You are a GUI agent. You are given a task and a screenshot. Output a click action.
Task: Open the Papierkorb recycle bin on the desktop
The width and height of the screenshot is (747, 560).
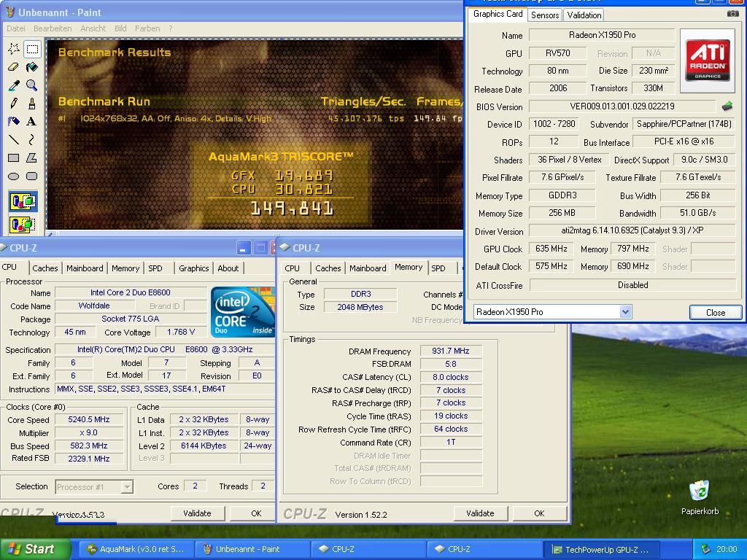700,497
